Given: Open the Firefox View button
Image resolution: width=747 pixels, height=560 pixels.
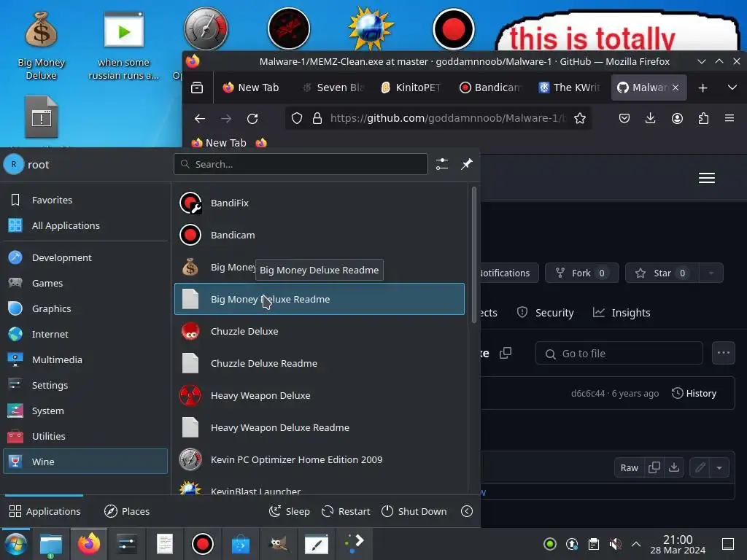Looking at the screenshot, I should (197, 87).
